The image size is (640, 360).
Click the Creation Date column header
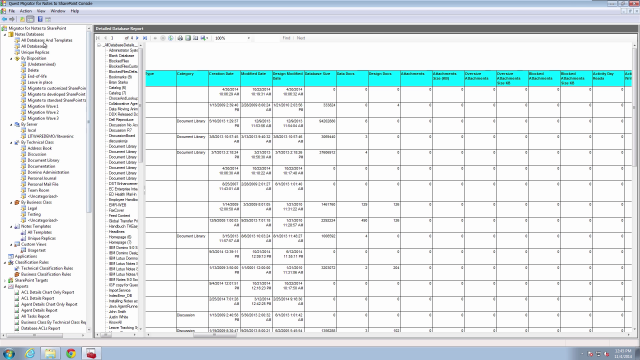pyautogui.click(x=224, y=78)
